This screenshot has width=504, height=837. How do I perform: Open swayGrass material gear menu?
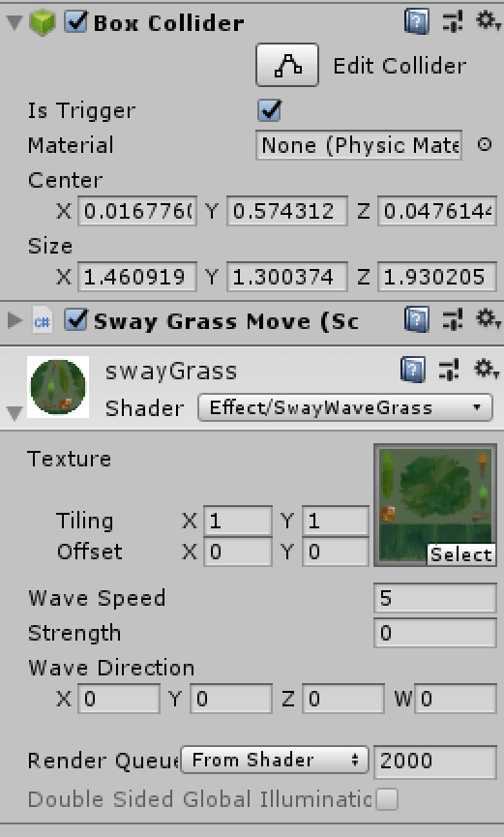(x=486, y=370)
